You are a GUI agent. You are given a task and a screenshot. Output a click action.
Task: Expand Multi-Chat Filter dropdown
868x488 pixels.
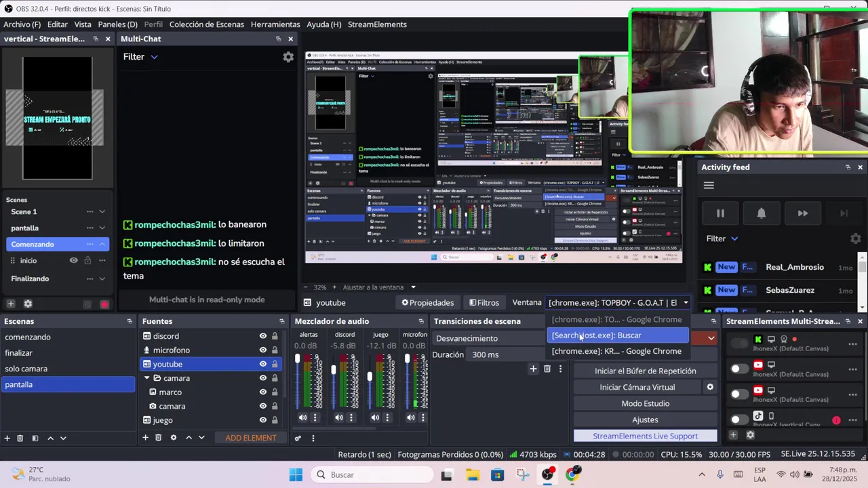[140, 57]
